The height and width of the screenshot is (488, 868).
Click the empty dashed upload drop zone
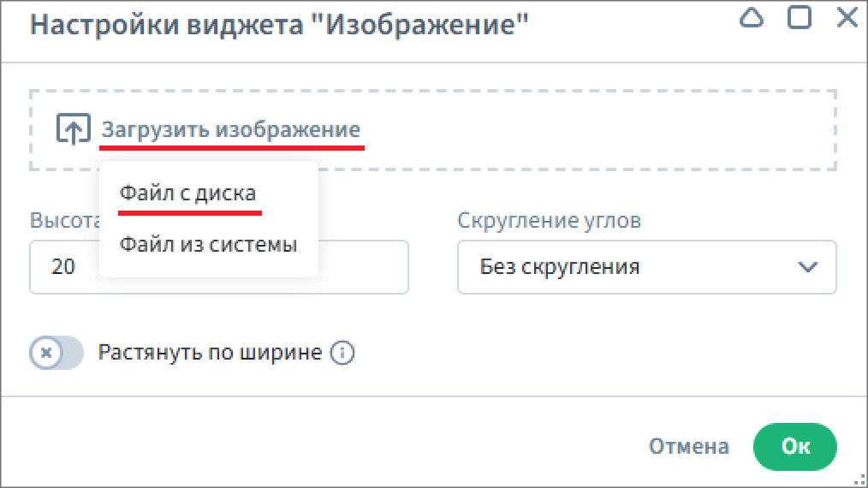tap(599, 130)
